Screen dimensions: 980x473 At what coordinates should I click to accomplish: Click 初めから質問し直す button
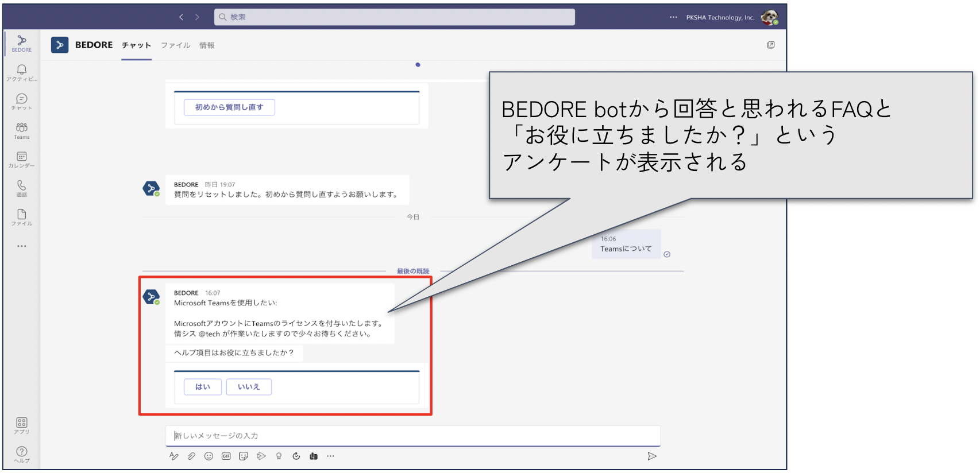(229, 107)
